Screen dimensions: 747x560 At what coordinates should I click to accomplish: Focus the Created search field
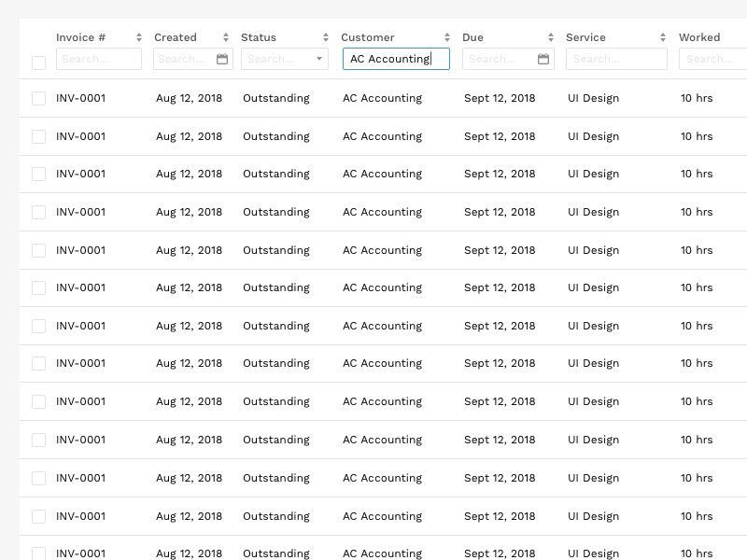193,59
